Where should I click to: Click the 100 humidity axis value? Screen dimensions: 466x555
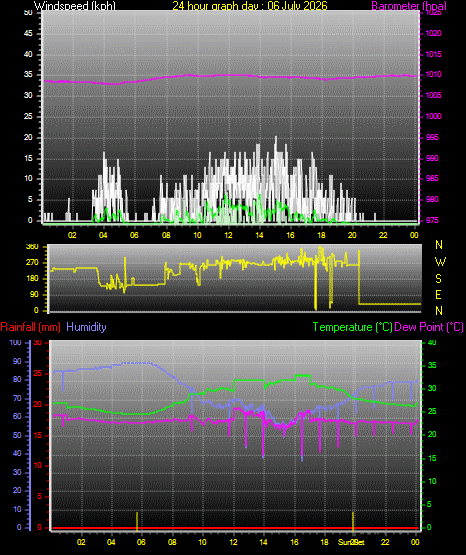16,343
